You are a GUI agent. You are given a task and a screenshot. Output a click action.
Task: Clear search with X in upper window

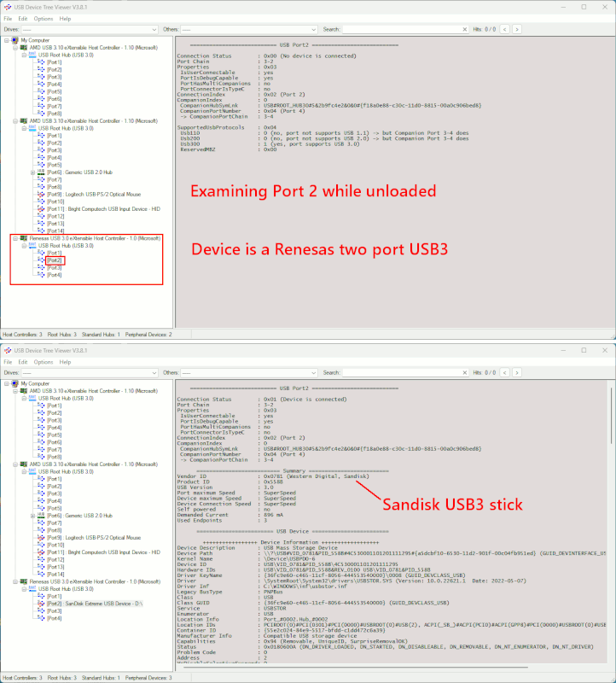tap(464, 29)
